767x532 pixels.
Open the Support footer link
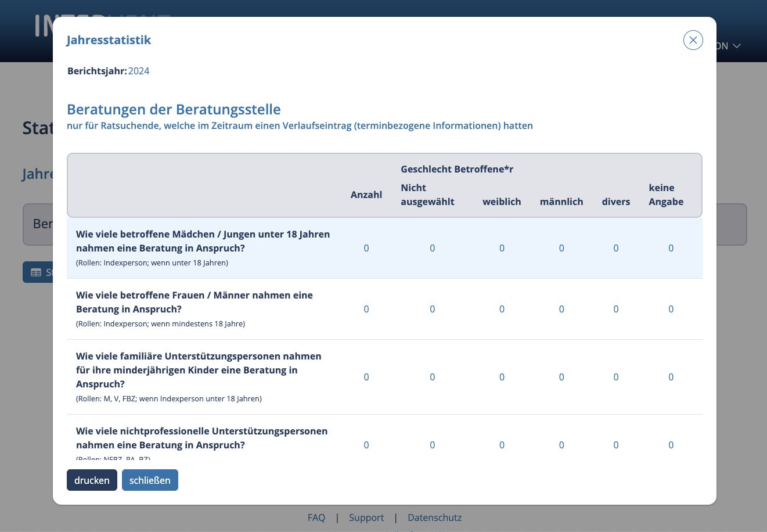(x=366, y=517)
